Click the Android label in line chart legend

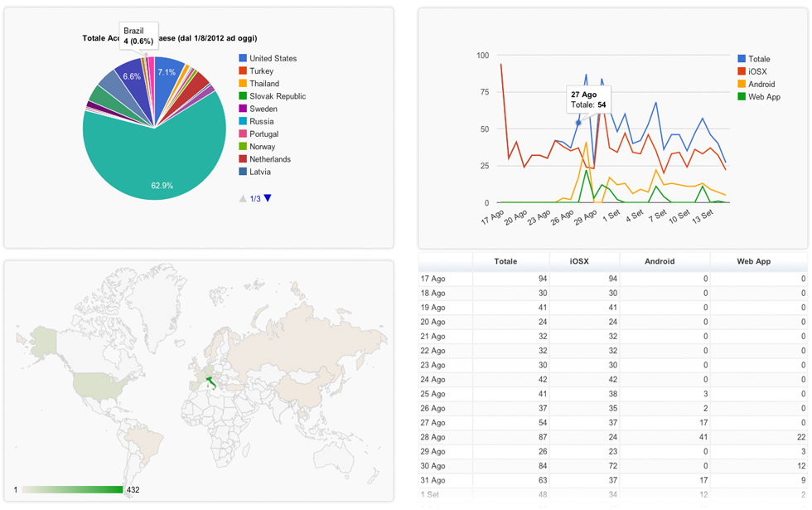point(761,84)
